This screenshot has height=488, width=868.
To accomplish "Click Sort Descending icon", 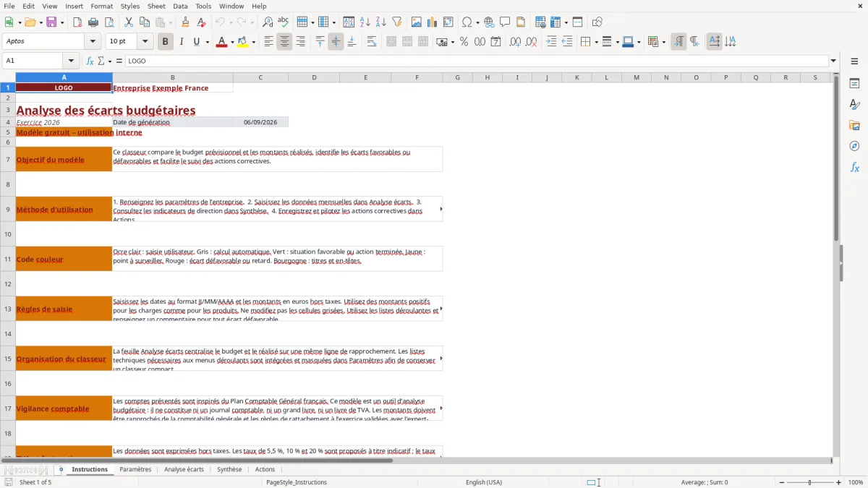I will click(381, 22).
